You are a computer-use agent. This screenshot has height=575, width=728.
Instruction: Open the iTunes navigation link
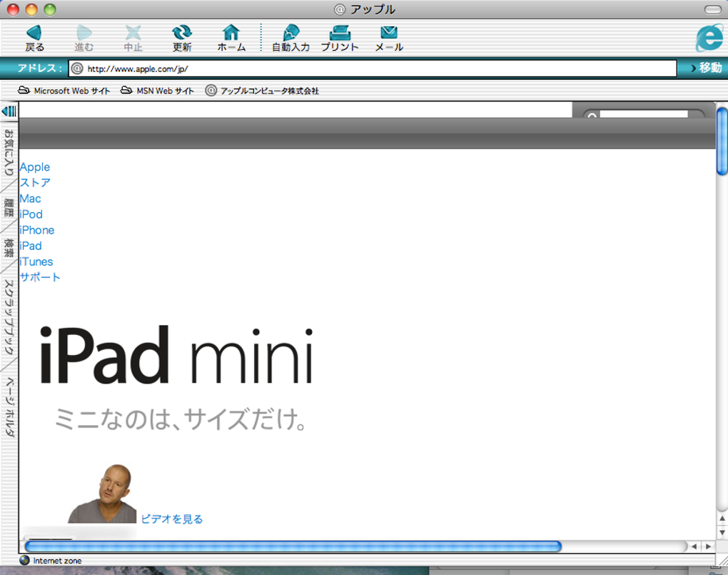click(x=36, y=261)
